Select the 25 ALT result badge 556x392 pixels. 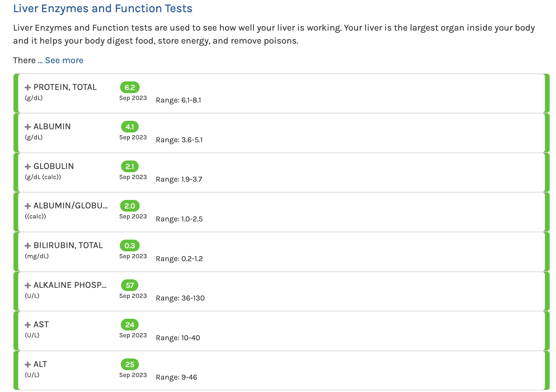point(130,364)
